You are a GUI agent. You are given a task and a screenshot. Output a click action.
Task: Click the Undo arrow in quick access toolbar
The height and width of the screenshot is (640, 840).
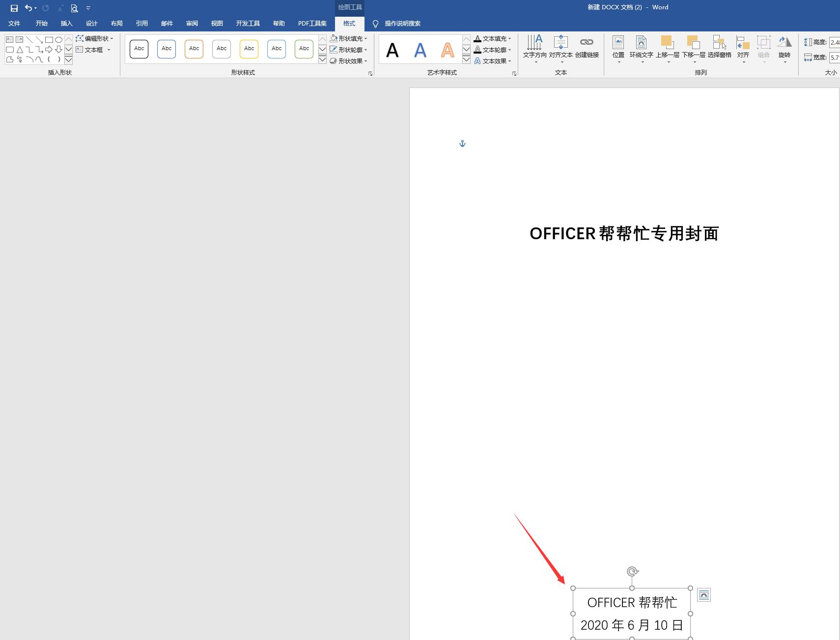click(28, 8)
